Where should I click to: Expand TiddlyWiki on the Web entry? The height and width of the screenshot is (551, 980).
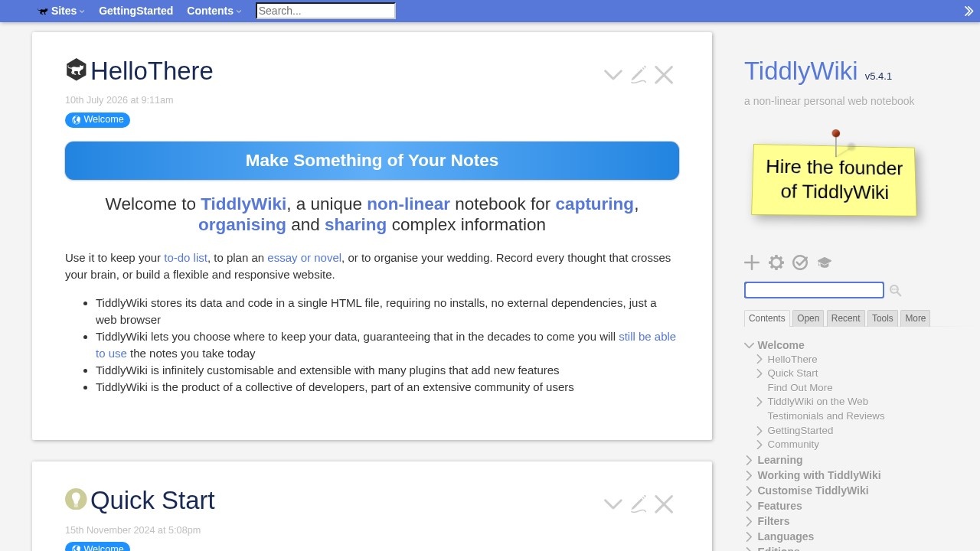click(x=759, y=402)
